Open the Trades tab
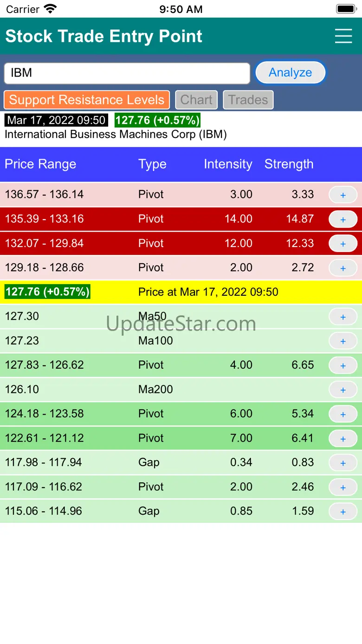Screen dimensions: 362x644 [x=248, y=100]
